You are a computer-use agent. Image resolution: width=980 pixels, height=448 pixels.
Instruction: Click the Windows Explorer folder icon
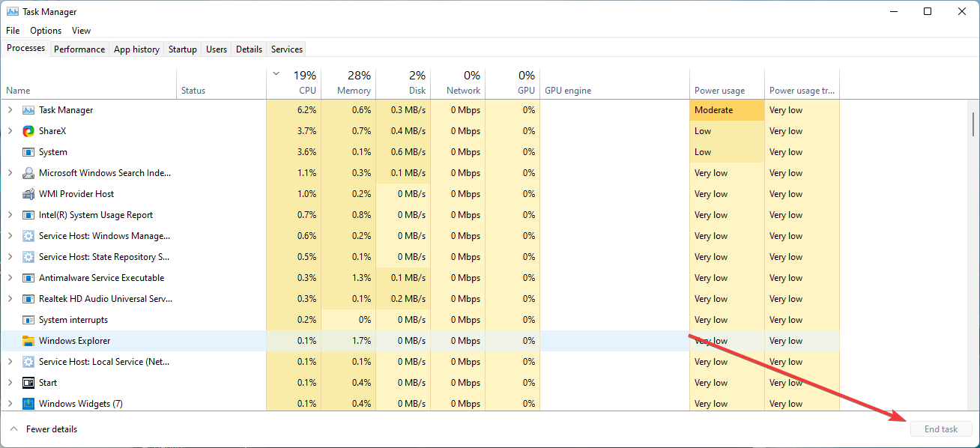point(28,341)
